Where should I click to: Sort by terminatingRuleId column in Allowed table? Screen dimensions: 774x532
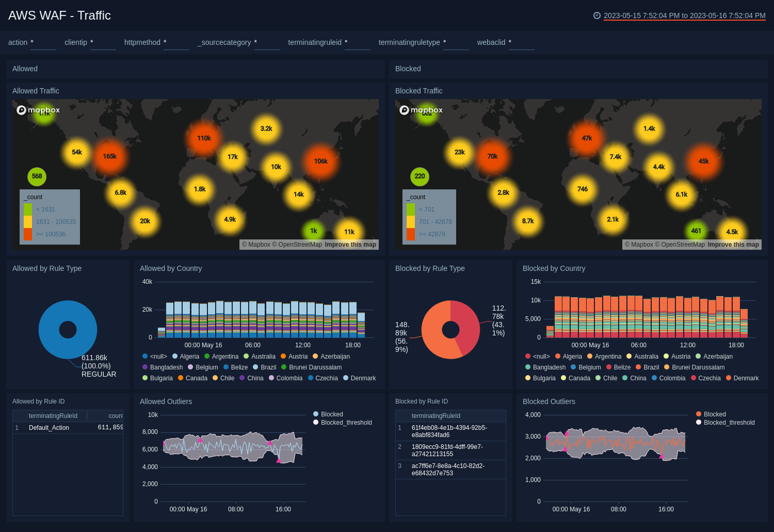click(x=53, y=416)
